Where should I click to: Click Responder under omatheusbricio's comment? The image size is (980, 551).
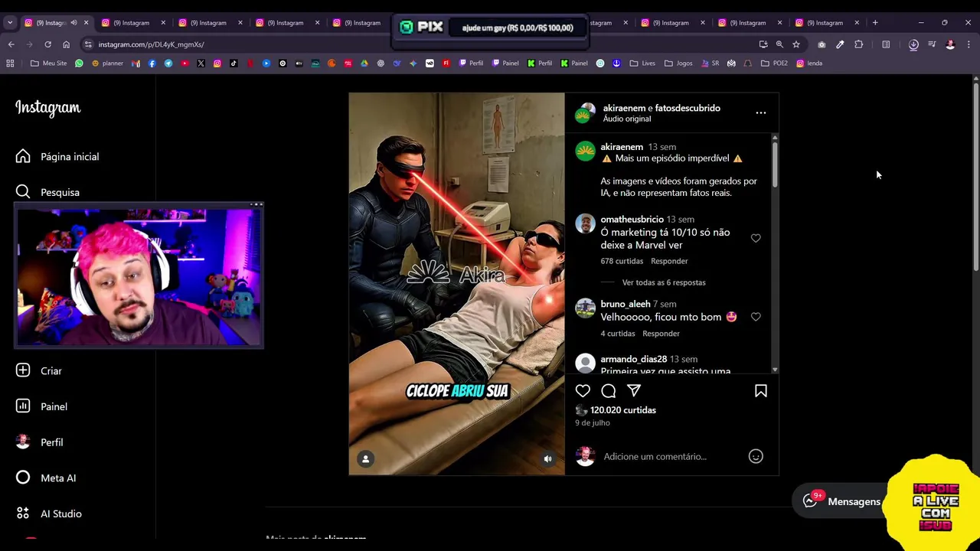click(669, 261)
